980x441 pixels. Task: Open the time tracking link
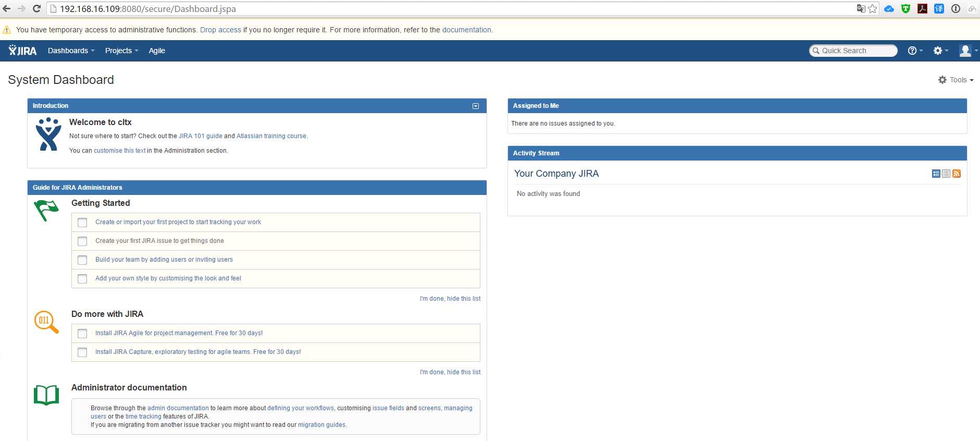[x=143, y=416]
